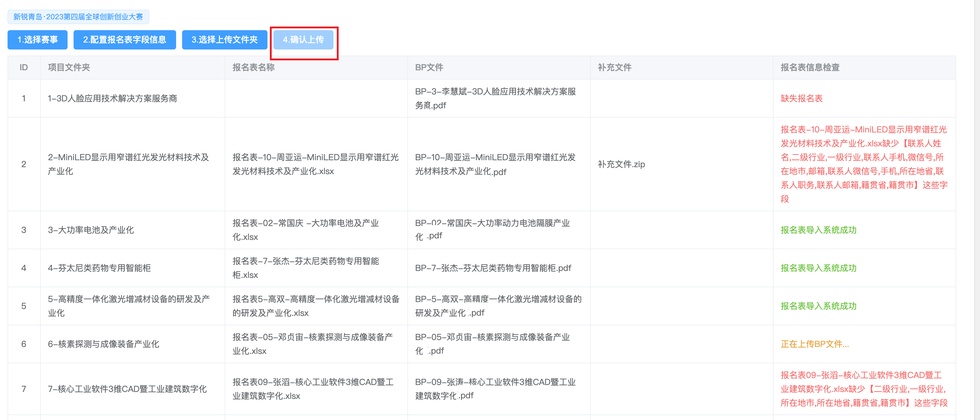This screenshot has height=420, width=980.
Task: Click the 报名表名称 column header
Action: pos(253,67)
